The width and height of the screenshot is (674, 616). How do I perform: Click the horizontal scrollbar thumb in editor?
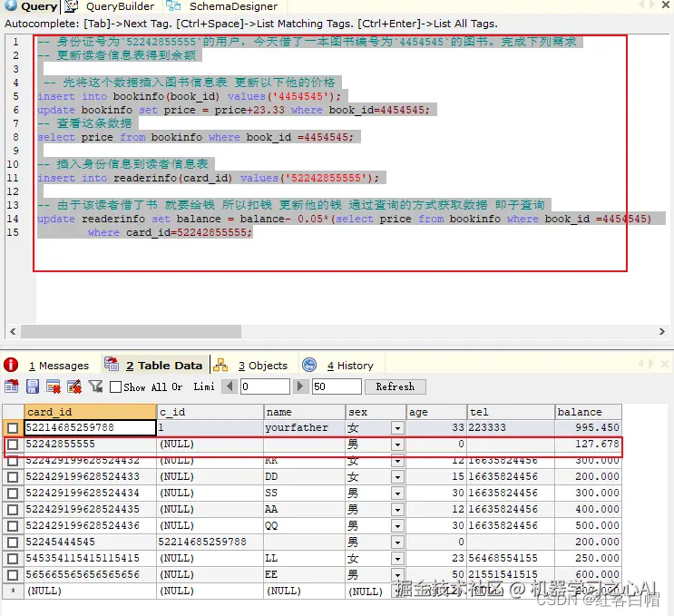(x=132, y=331)
